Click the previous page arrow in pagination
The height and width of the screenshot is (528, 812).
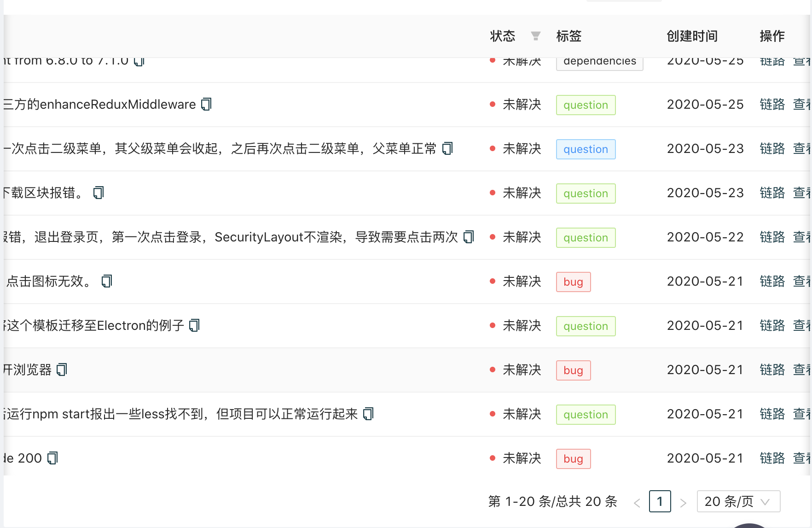(637, 502)
